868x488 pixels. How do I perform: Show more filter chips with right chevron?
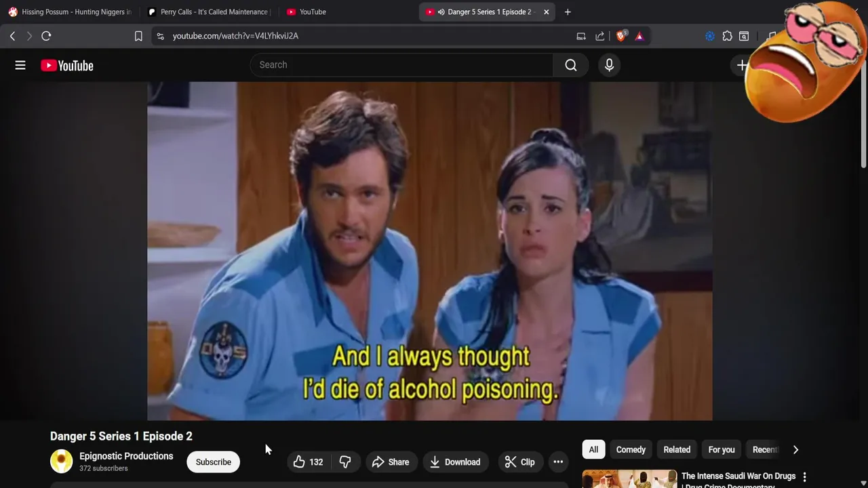795,449
